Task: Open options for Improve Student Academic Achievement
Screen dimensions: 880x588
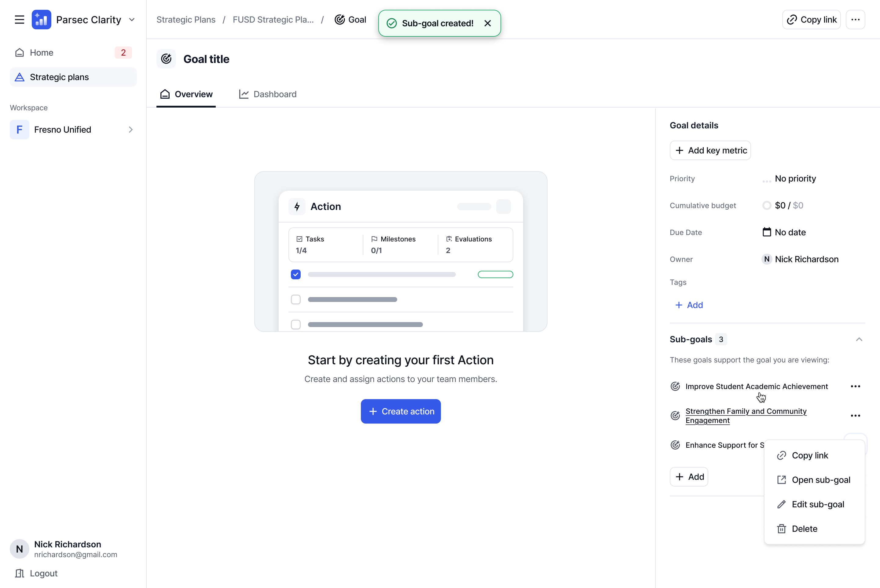Action: click(855, 386)
